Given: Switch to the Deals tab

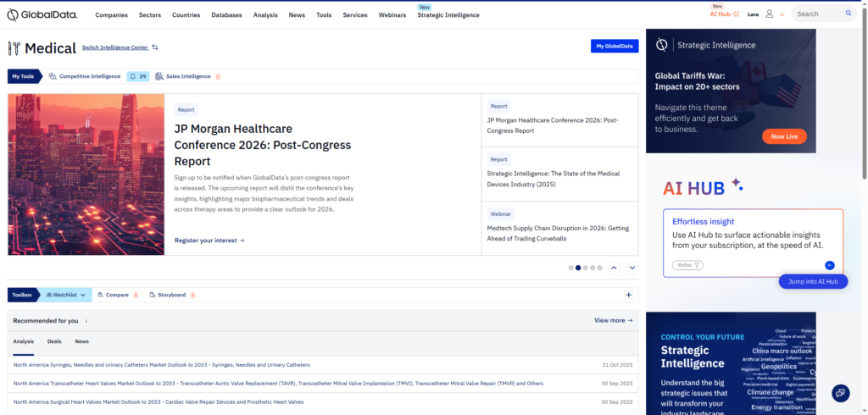Looking at the screenshot, I should 54,341.
